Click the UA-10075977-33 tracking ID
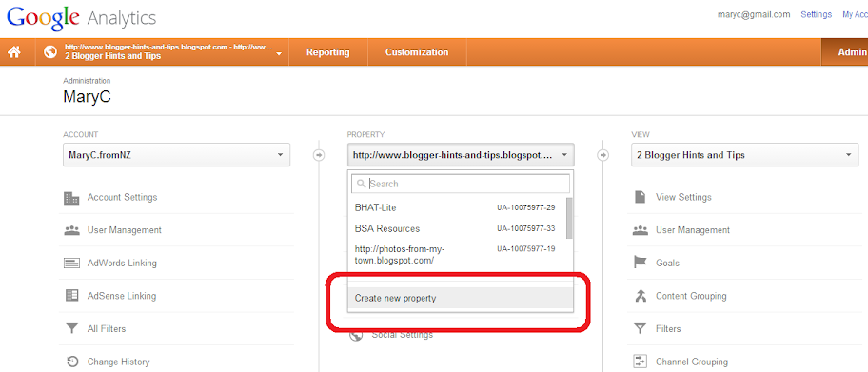 point(526,228)
